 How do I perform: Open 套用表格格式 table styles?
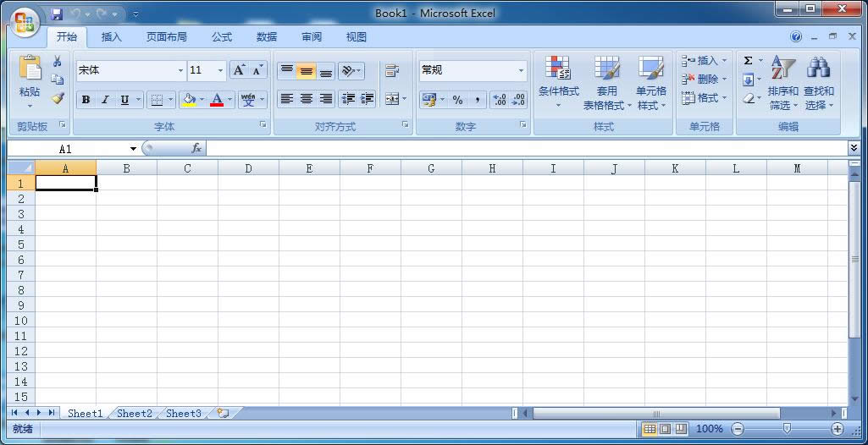point(606,82)
